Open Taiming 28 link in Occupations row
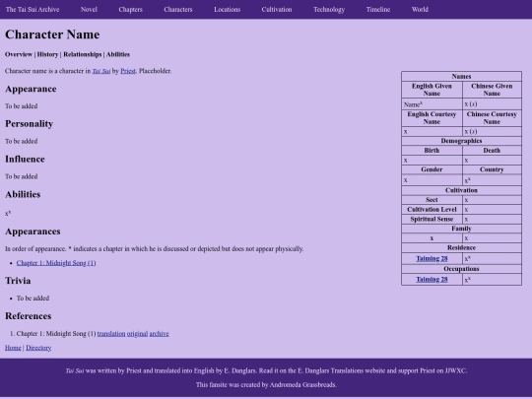 click(x=432, y=279)
